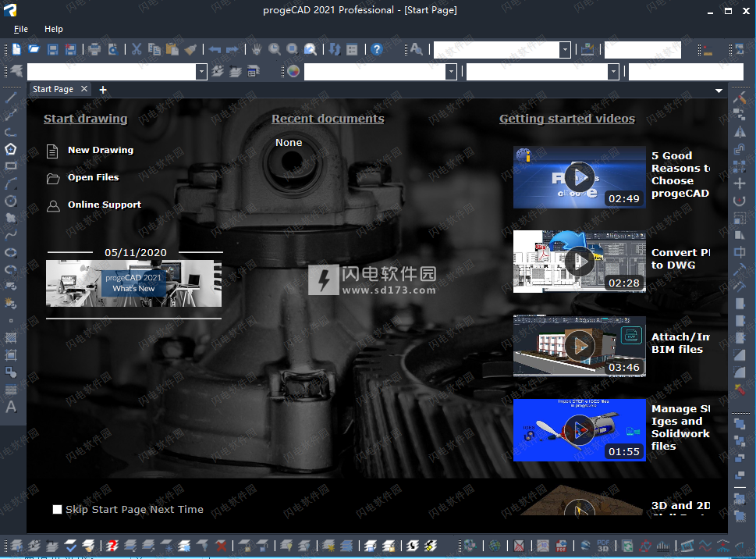
Task: Click New Drawing link
Action: pos(101,150)
